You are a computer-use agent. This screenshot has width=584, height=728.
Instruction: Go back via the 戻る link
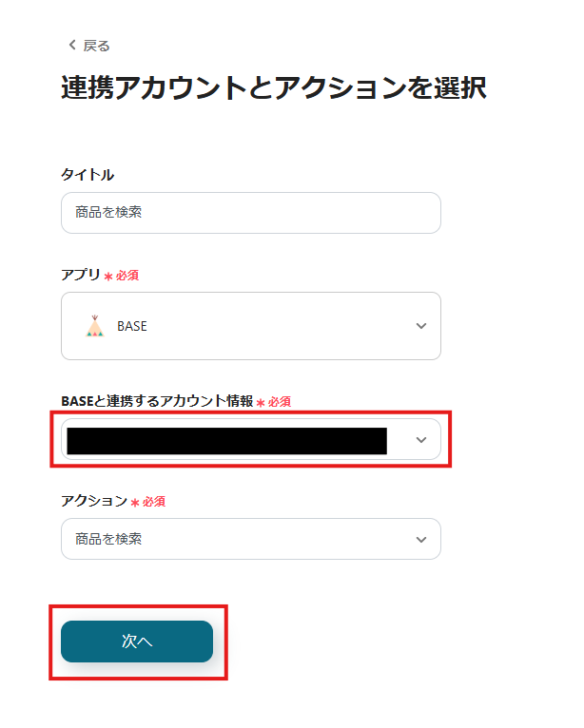[96, 46]
